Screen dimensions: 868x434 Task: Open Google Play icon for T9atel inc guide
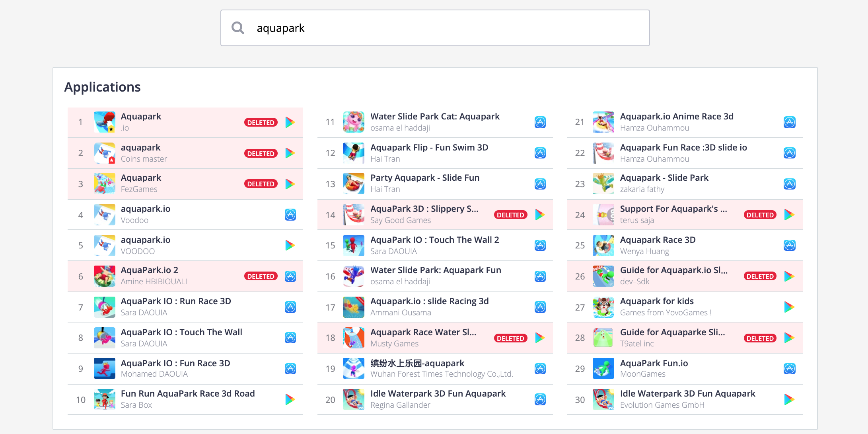(789, 338)
